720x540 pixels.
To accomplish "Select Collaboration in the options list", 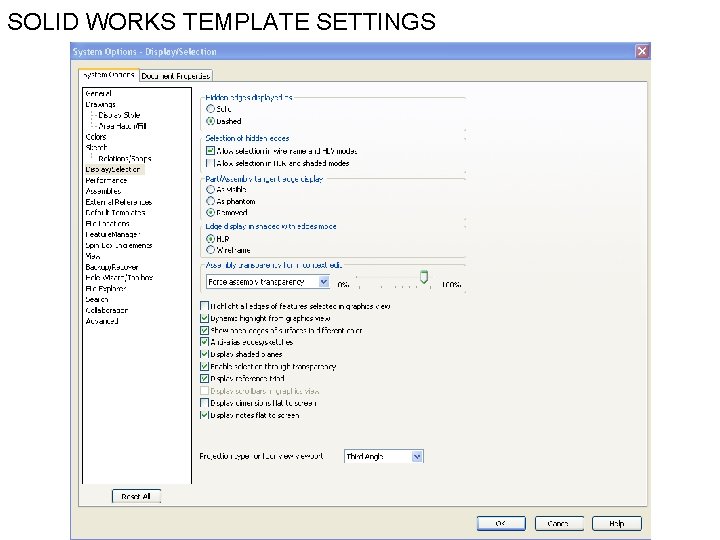I will click(107, 310).
